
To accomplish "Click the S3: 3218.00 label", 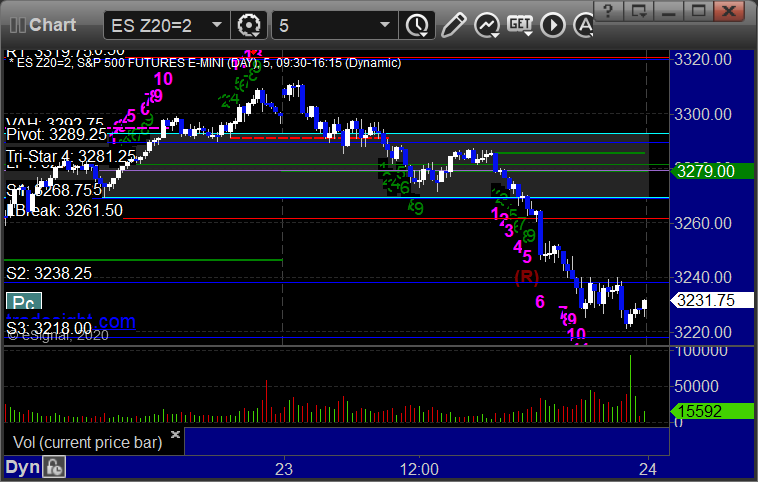I will click(49, 328).
